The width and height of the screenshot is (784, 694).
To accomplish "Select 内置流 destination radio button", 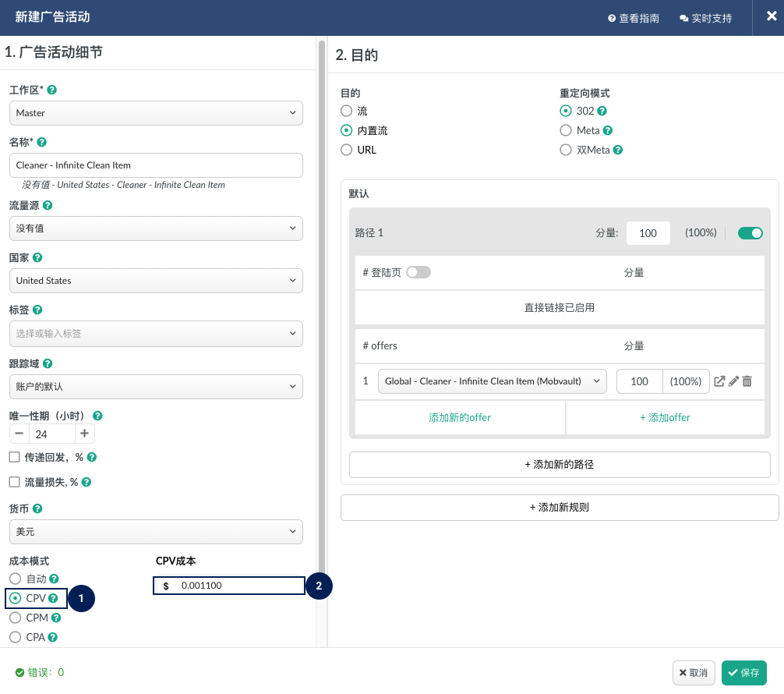I will coord(346,130).
